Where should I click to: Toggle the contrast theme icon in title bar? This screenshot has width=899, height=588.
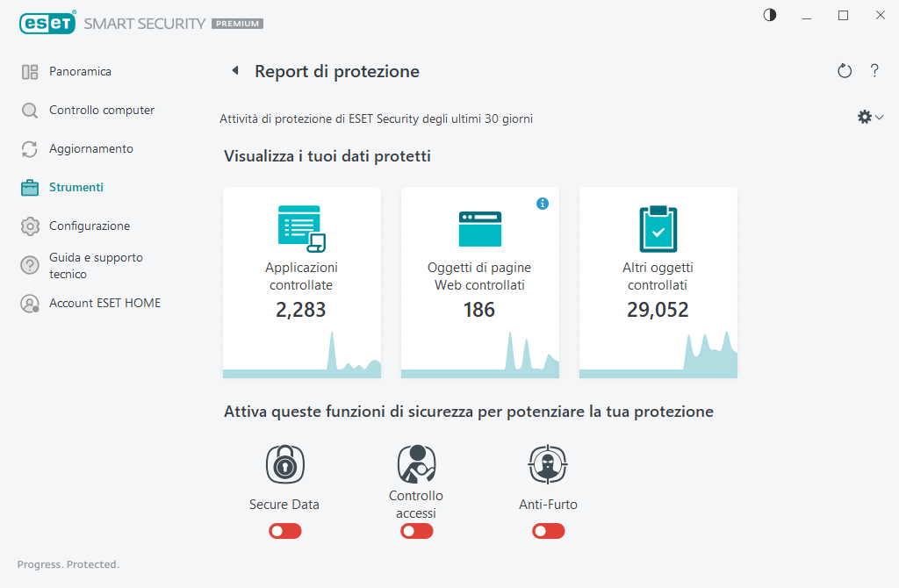click(770, 16)
